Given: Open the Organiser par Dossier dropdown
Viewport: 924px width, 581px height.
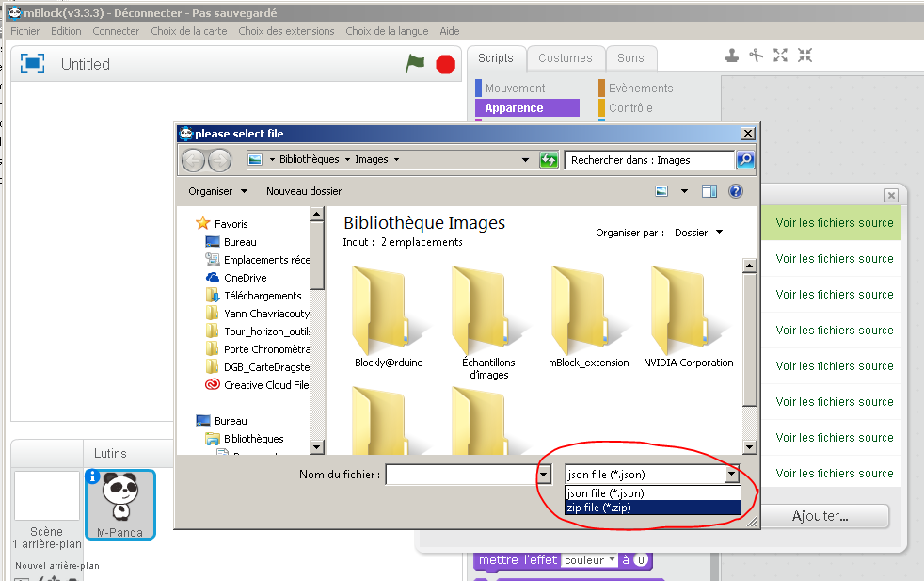Looking at the screenshot, I should [x=703, y=233].
